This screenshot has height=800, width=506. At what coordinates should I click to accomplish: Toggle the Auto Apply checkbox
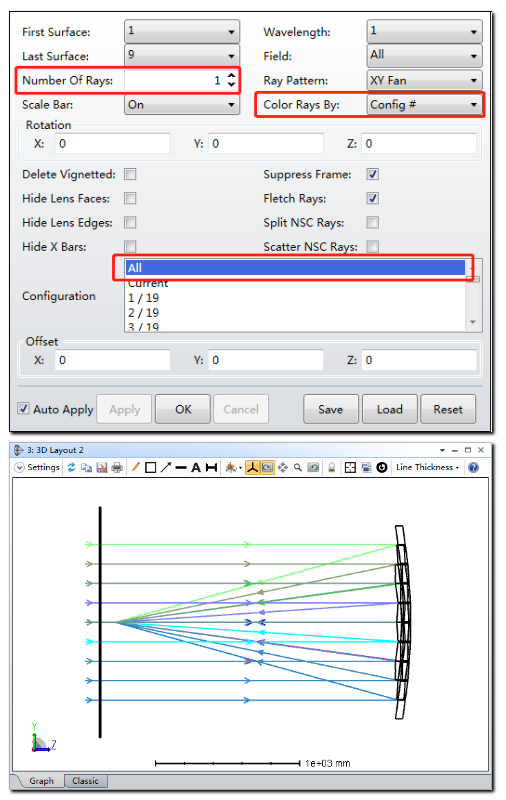click(23, 409)
